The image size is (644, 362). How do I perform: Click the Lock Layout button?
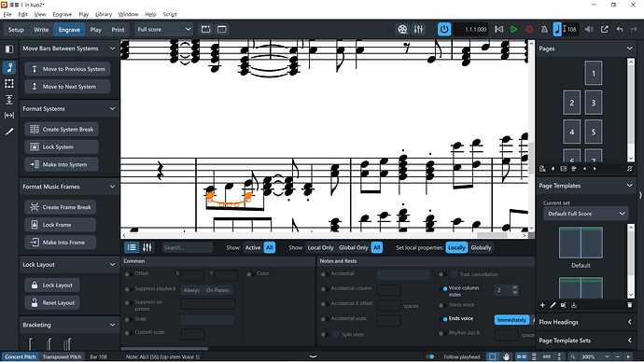point(52,285)
